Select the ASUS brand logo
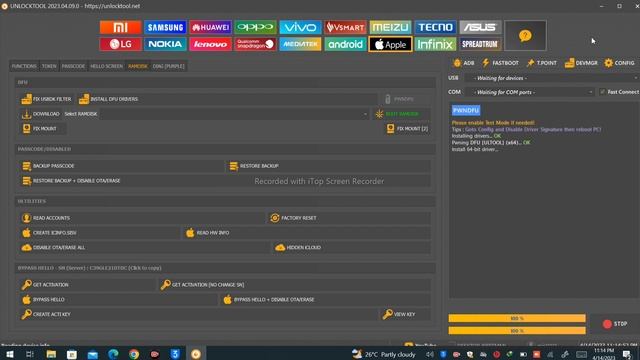 click(x=480, y=27)
